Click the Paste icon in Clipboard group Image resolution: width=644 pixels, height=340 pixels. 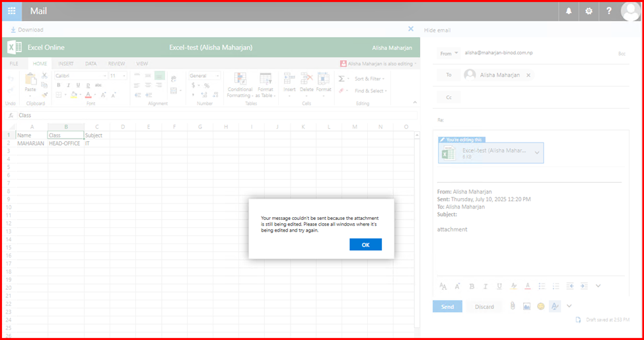coord(30,81)
